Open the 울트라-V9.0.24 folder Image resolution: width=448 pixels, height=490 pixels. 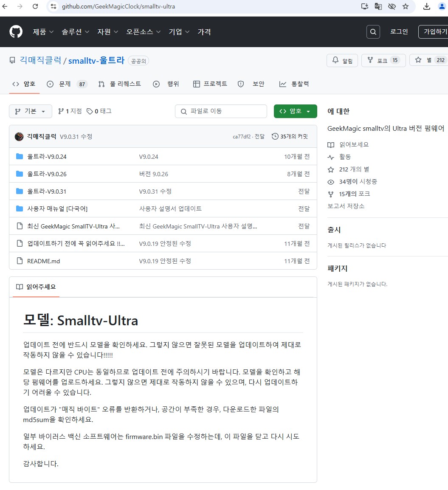pos(47,157)
